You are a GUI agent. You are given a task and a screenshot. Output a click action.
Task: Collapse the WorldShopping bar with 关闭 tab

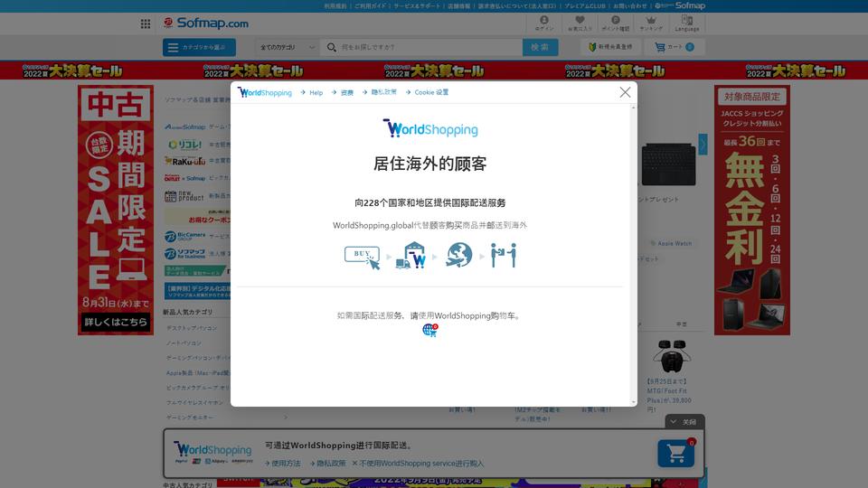tap(684, 422)
